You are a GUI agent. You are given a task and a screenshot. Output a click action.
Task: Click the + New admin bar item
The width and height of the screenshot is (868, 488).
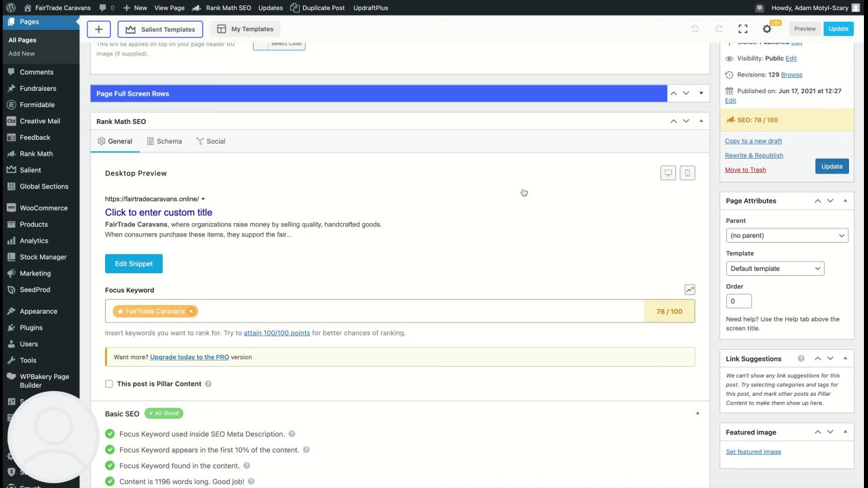coord(135,7)
